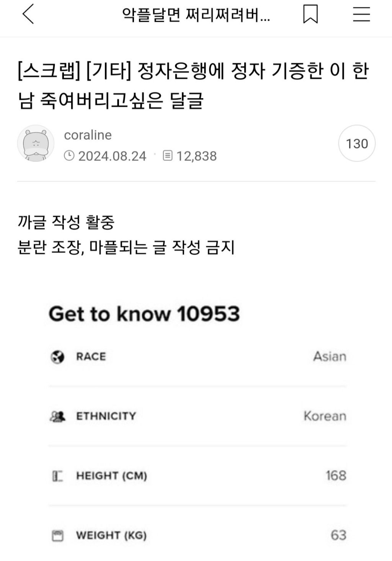Tap the '까글 작성 활중' notice line
This screenshot has height=561, width=392.
click(66, 222)
